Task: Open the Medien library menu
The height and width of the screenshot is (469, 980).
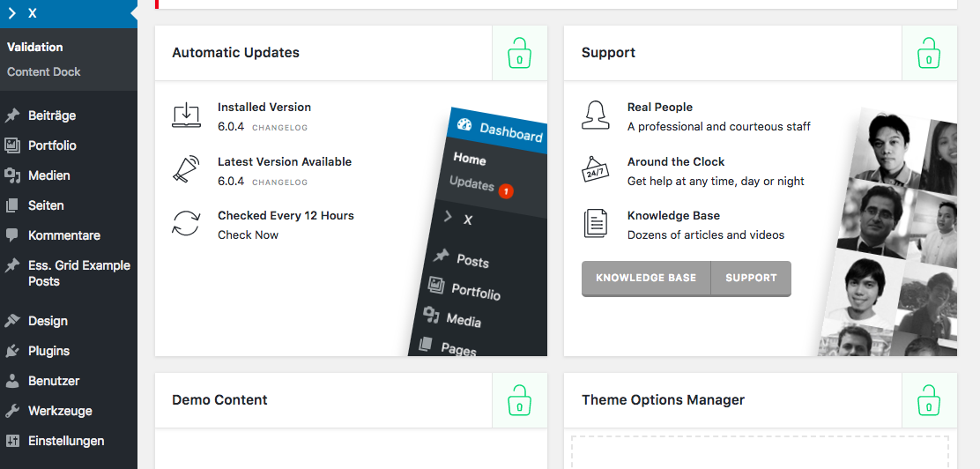Action: 48,175
